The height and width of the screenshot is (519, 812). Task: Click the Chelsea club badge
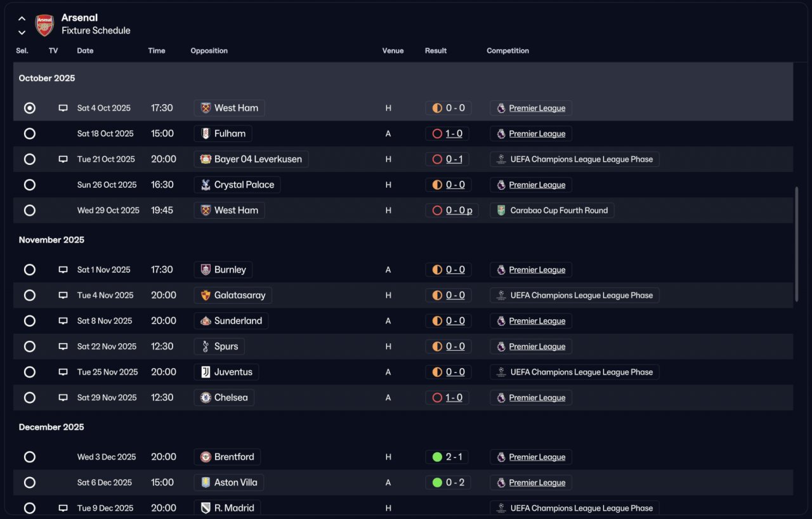[x=206, y=398]
